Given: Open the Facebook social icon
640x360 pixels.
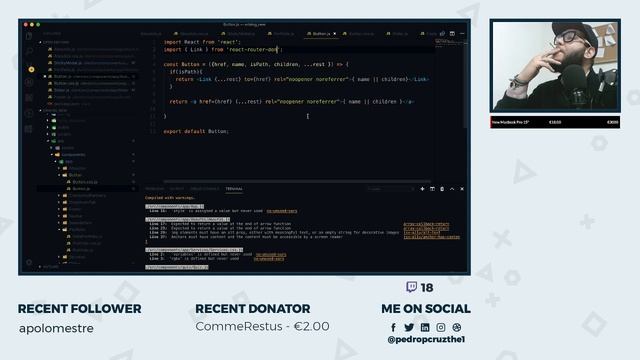Looking at the screenshot, I should (x=393, y=327).
